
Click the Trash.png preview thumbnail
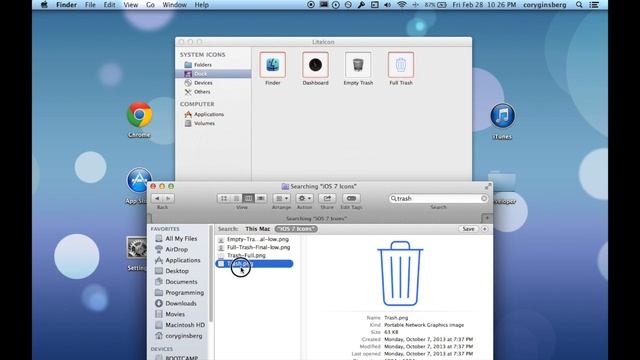coord(400,273)
